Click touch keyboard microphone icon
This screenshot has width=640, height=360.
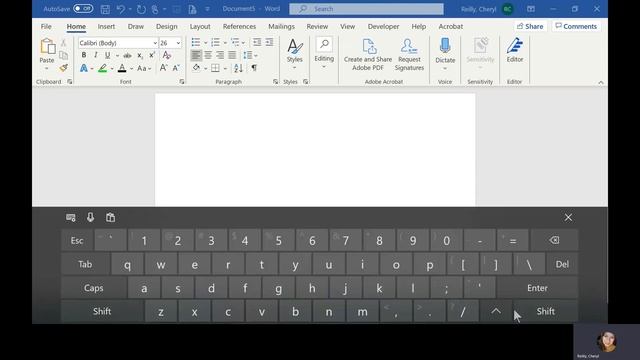(x=90, y=218)
